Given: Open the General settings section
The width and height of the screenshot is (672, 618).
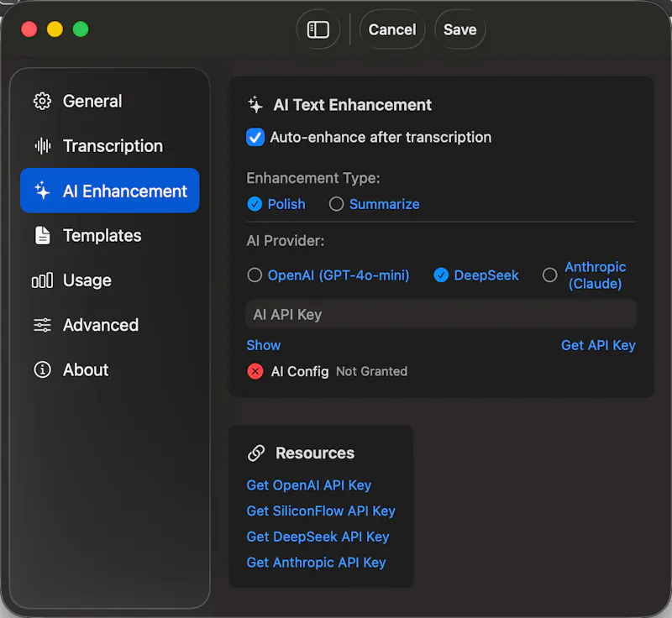Looking at the screenshot, I should [x=110, y=102].
